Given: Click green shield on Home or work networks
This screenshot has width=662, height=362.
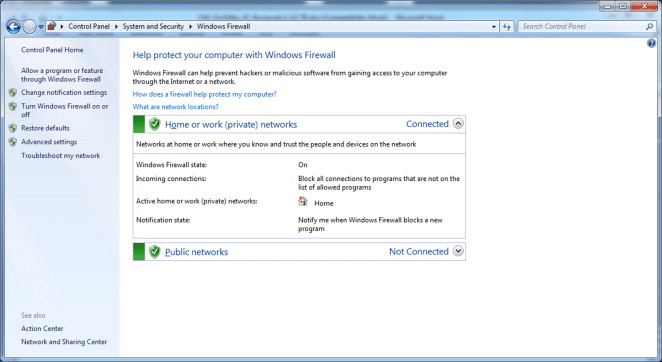Looking at the screenshot, I should [155, 124].
